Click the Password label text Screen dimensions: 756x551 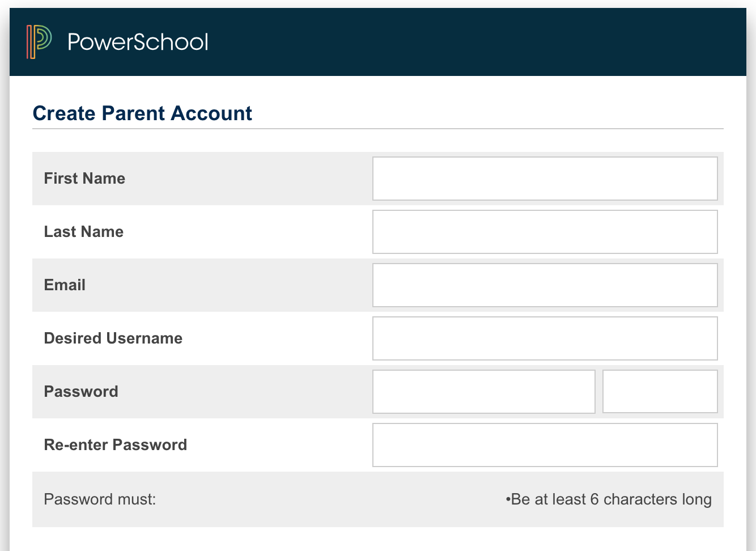[81, 392]
